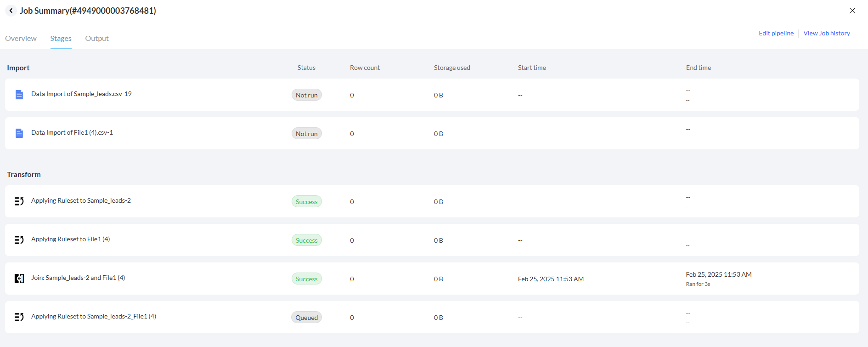Open the Edit pipeline link
868x347 pixels.
pos(776,33)
